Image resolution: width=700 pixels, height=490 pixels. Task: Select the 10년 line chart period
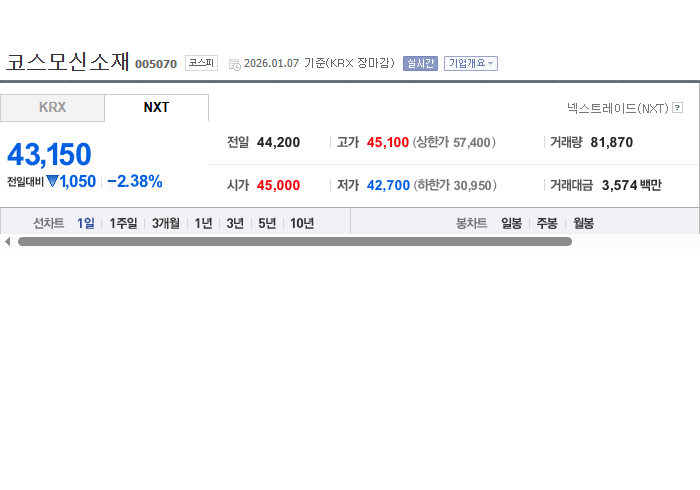point(302,223)
